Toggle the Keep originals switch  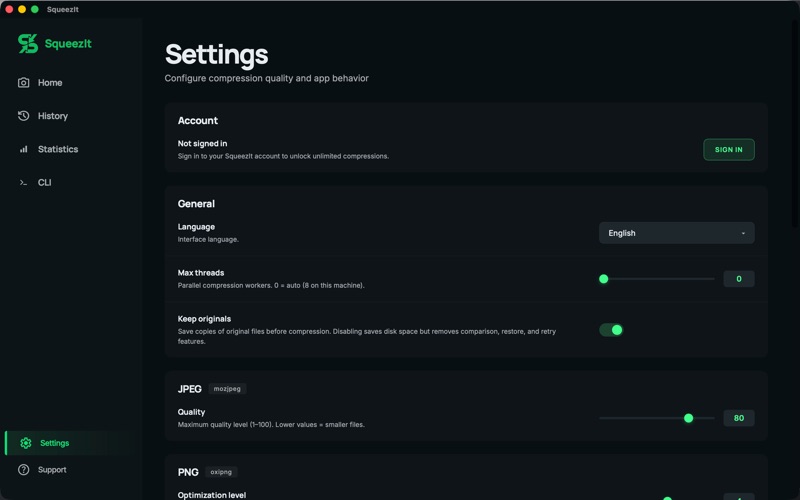pyautogui.click(x=611, y=330)
